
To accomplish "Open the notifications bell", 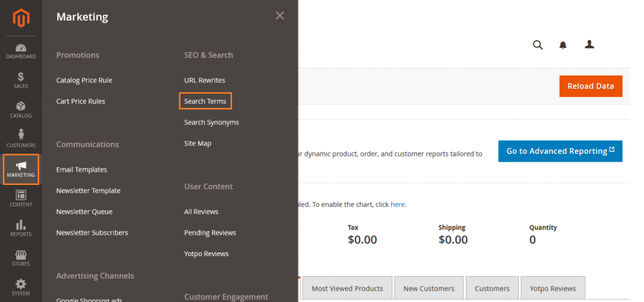I will [563, 45].
